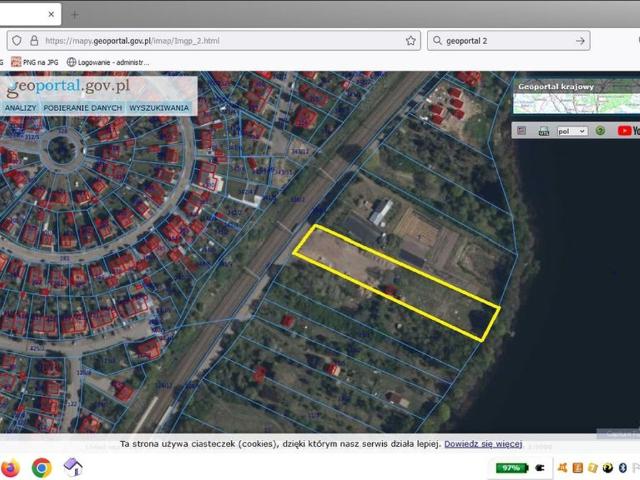Viewport: 640px width, 480px height.
Task: Open the WYSZUKIWANIA menu
Action: pyautogui.click(x=159, y=107)
